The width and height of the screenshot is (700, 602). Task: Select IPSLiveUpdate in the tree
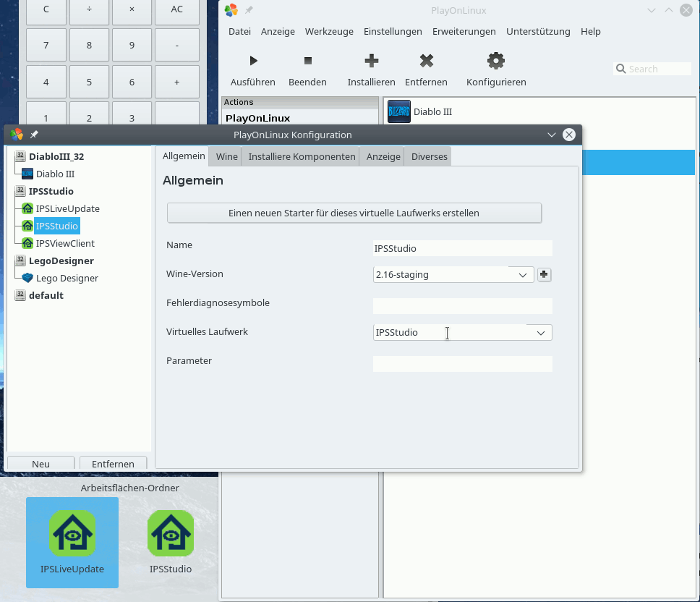(x=67, y=208)
